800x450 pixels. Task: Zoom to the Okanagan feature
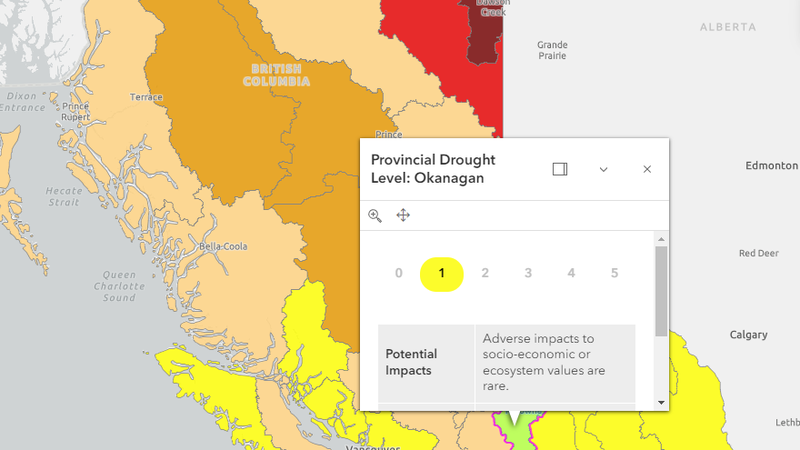coord(375,215)
